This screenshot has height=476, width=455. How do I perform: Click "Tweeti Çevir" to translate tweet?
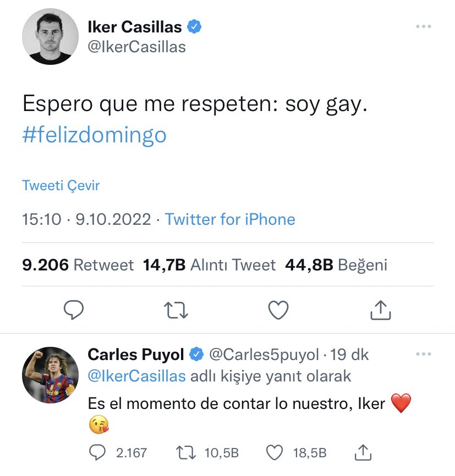point(61,186)
